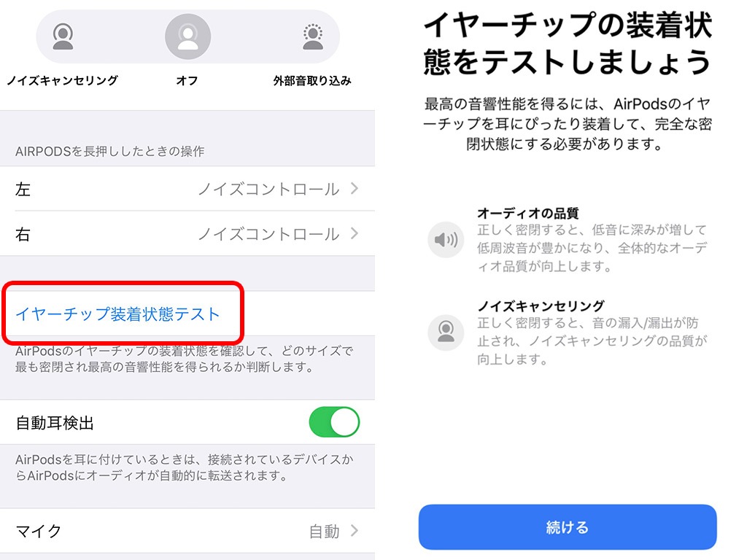
Task: Open the 左 ノイズコントロール row
Action: tap(187, 189)
